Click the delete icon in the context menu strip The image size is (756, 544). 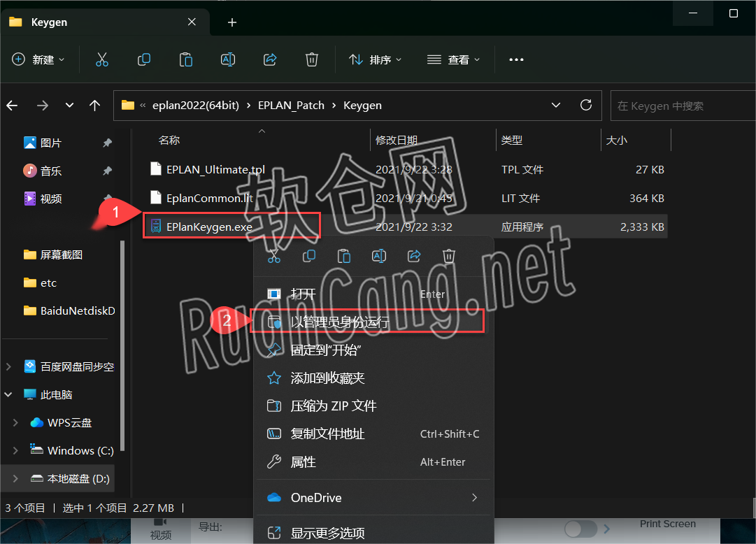[448, 256]
